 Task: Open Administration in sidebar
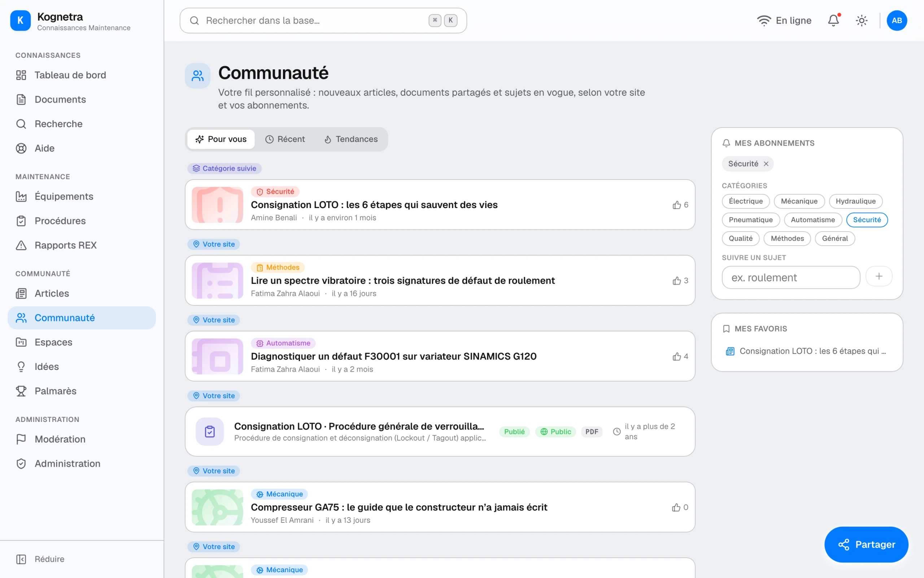82,464
